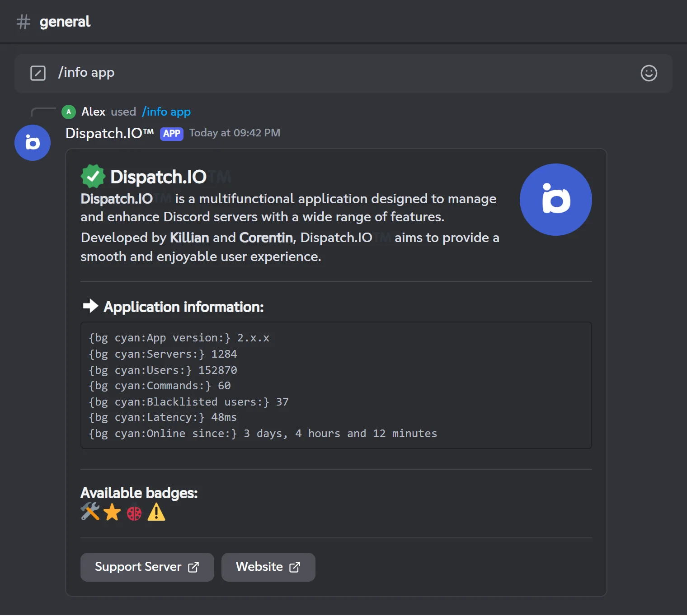Click the blue /info app command link

click(x=166, y=112)
